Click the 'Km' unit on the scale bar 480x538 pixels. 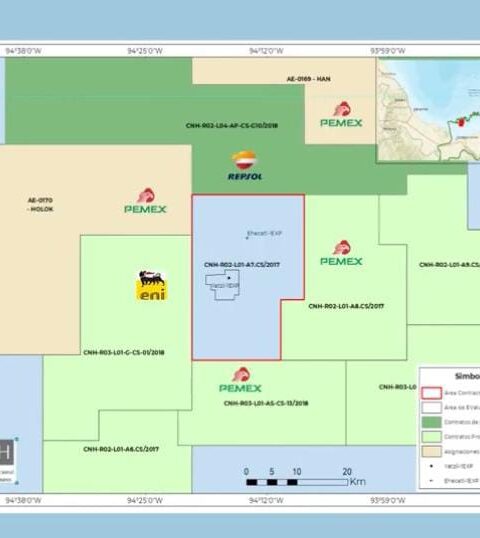point(357,482)
